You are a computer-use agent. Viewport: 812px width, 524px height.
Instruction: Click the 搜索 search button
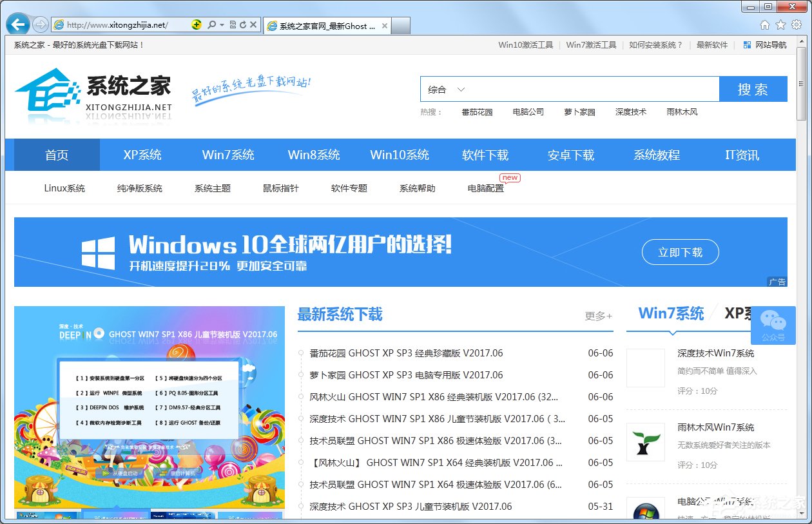click(753, 89)
